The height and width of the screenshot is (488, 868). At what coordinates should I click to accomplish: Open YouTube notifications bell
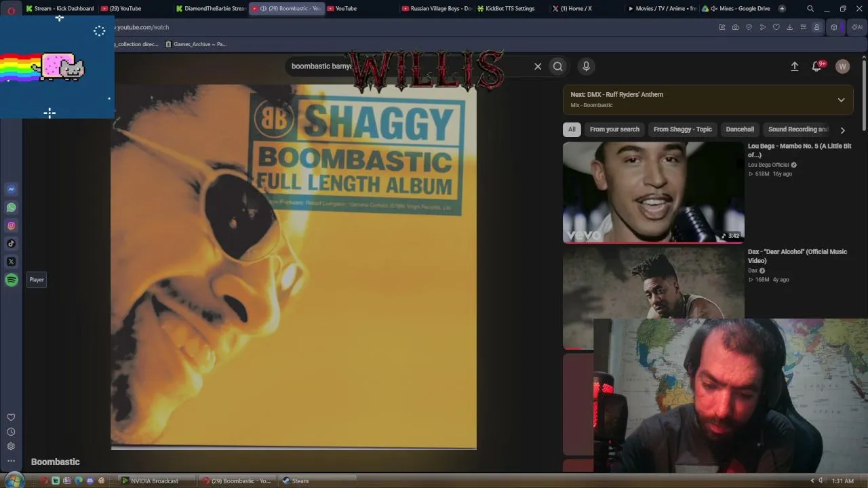click(x=817, y=66)
